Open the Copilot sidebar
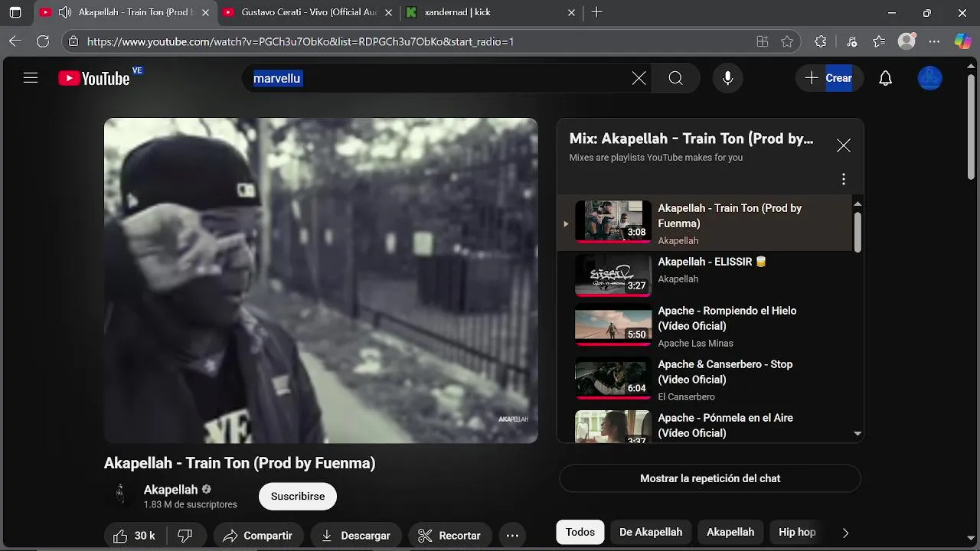 [963, 41]
